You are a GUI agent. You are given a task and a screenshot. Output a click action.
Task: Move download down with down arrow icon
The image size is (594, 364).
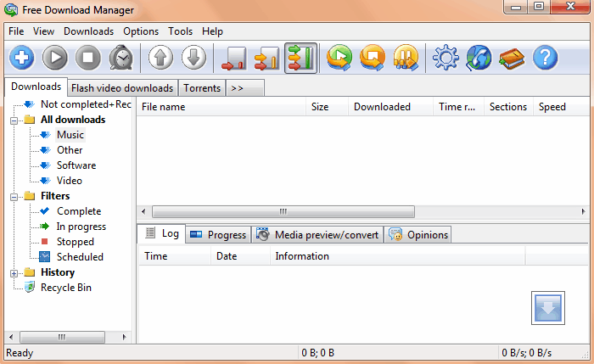coord(193,58)
